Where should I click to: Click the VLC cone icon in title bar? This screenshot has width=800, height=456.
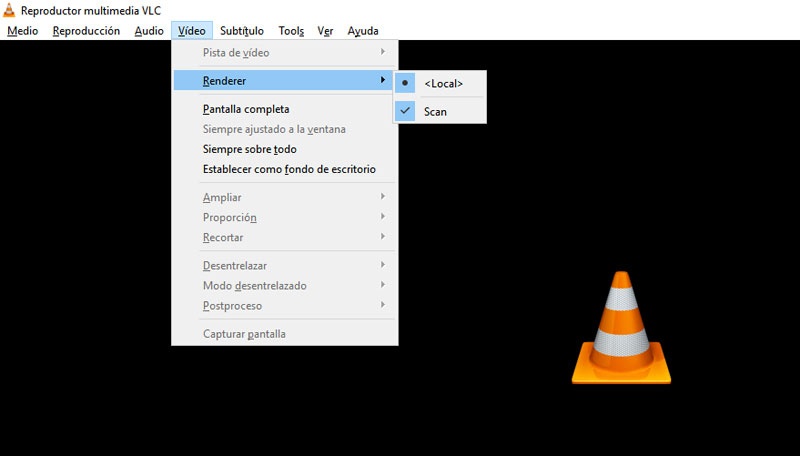(9, 10)
